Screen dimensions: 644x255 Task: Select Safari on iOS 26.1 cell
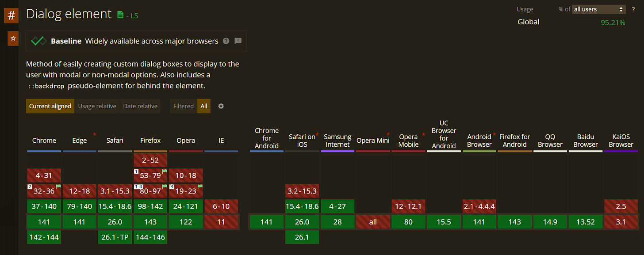click(x=302, y=237)
